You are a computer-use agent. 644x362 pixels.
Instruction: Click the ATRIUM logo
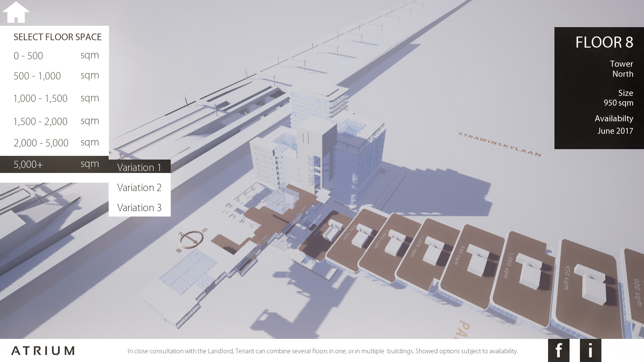pos(42,351)
